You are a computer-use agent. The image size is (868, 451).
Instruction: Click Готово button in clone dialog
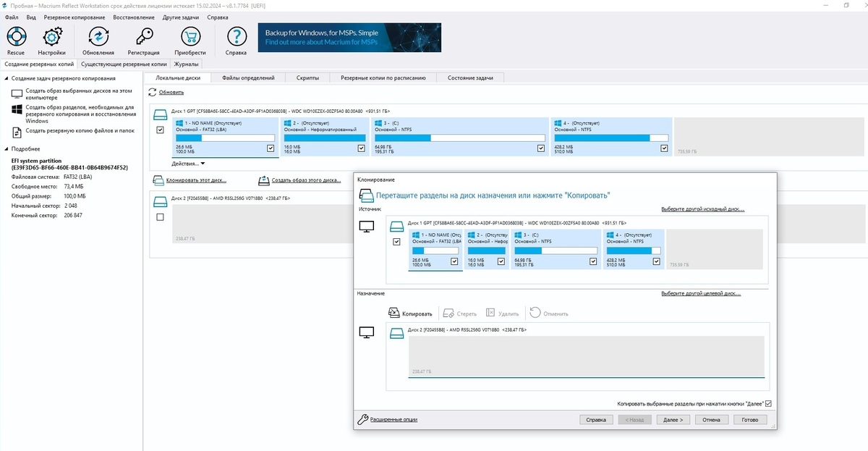[749, 419]
